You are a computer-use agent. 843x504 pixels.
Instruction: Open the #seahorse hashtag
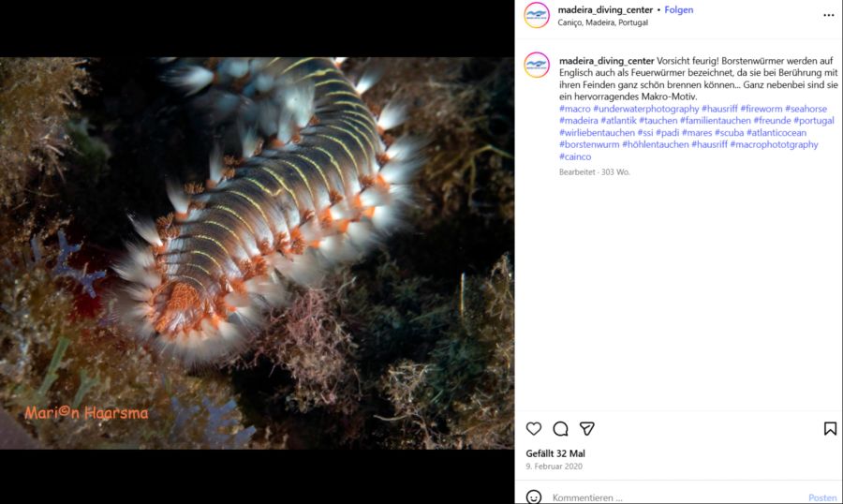pos(806,109)
